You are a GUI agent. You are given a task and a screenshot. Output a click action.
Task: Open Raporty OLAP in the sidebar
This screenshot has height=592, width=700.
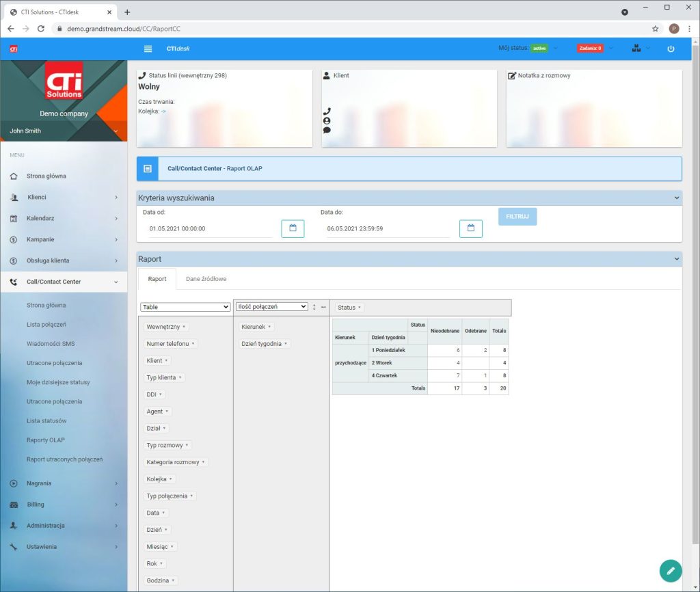(x=46, y=440)
